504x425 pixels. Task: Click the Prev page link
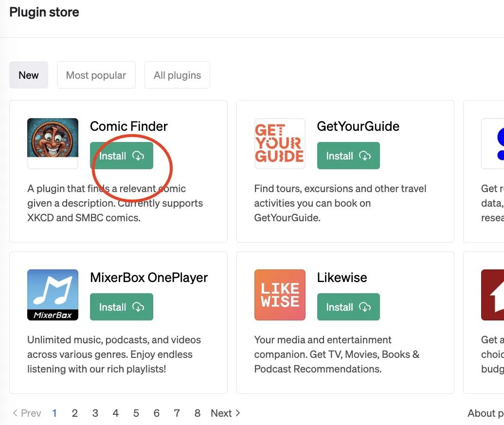coord(27,413)
